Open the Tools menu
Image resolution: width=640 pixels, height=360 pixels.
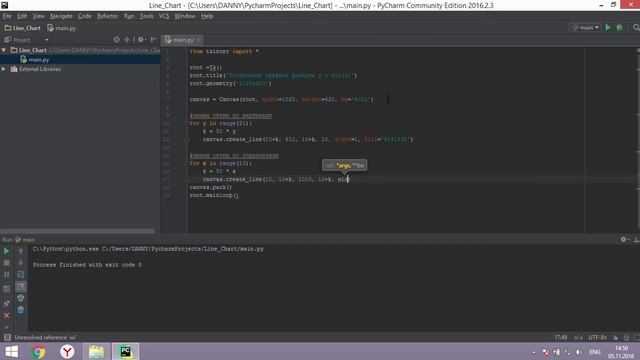click(146, 16)
